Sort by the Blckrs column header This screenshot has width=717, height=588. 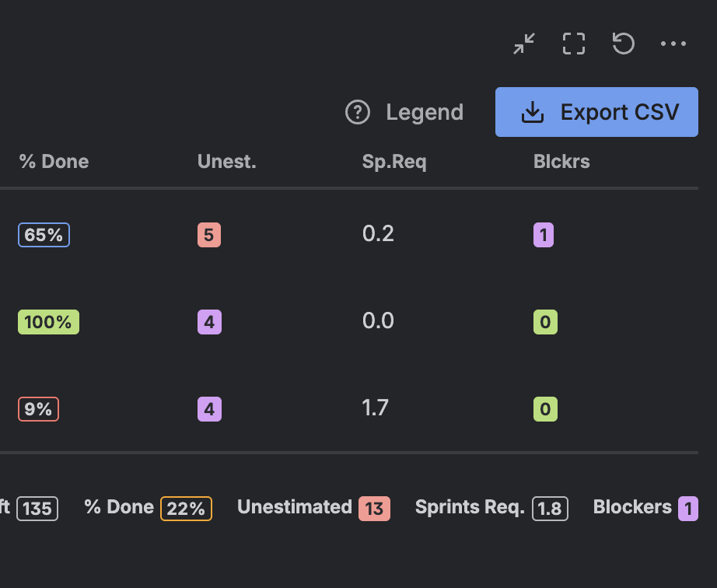point(561,162)
